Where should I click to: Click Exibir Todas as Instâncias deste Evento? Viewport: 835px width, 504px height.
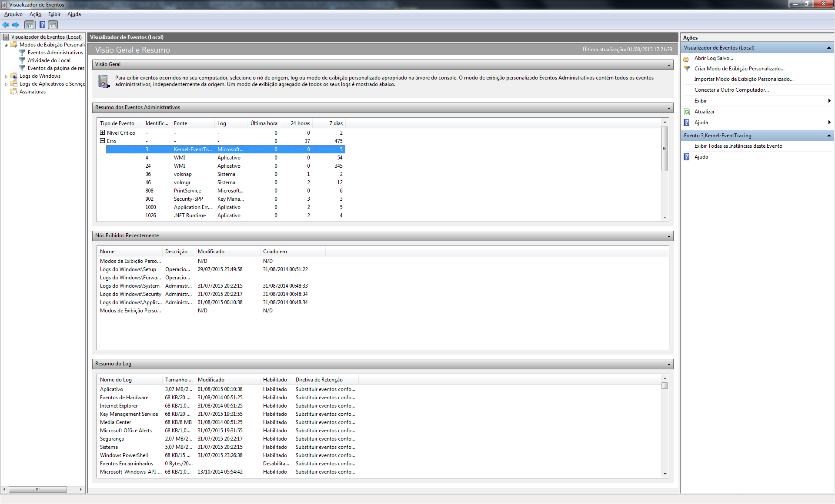point(738,146)
